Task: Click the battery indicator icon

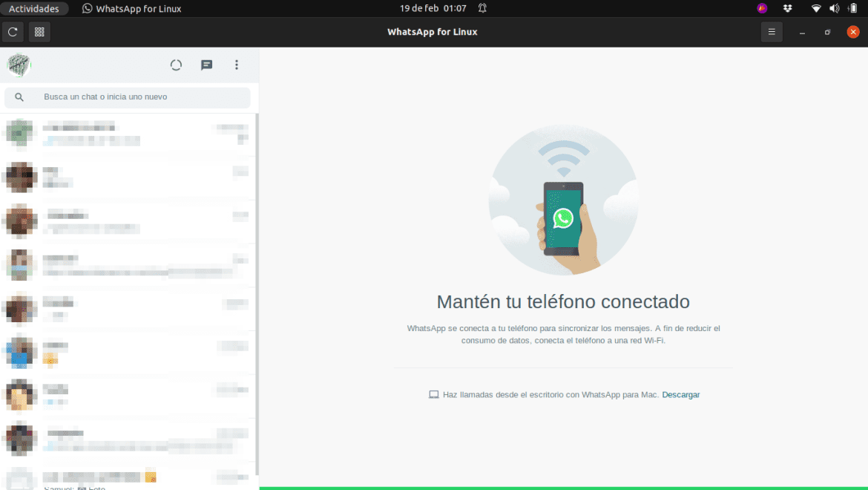Action: pyautogui.click(x=853, y=8)
